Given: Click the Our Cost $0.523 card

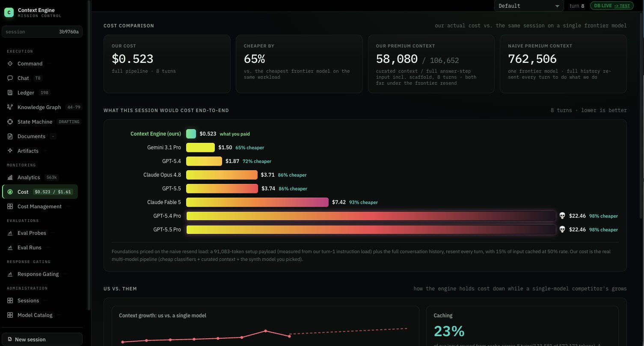Looking at the screenshot, I should coord(167,64).
